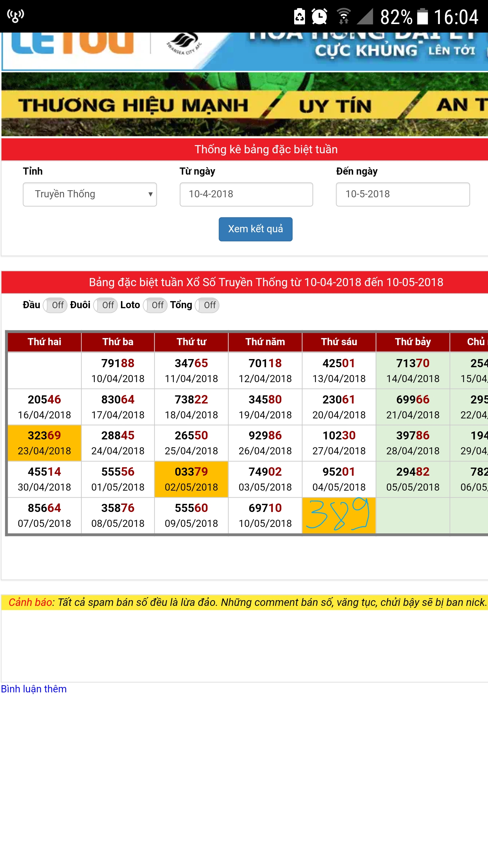Select highlighted result 32369 dated 23/04/2018

tap(44, 443)
